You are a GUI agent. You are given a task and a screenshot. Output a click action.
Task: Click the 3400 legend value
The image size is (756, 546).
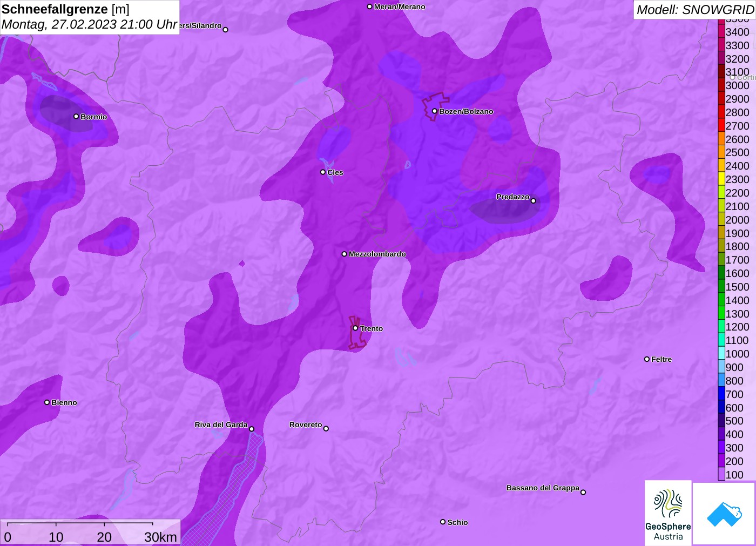[x=737, y=32]
